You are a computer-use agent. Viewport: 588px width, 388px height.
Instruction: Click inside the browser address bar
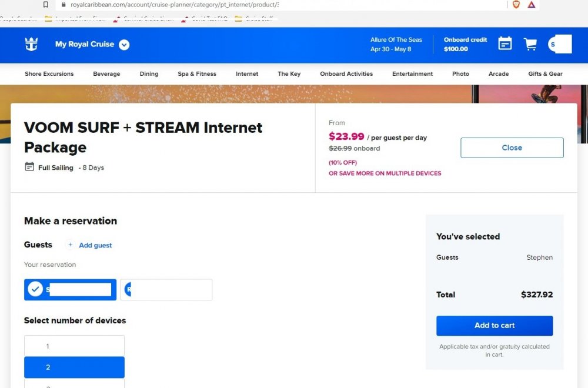(x=235, y=4)
